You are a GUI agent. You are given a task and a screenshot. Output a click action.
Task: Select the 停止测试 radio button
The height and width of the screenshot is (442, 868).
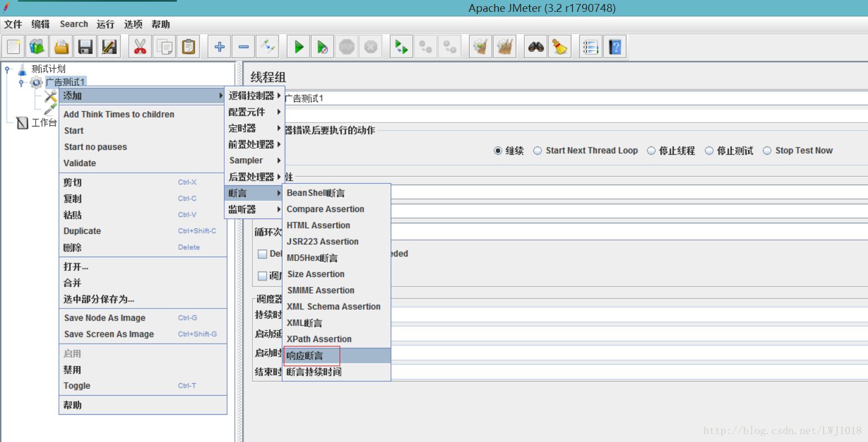(709, 151)
